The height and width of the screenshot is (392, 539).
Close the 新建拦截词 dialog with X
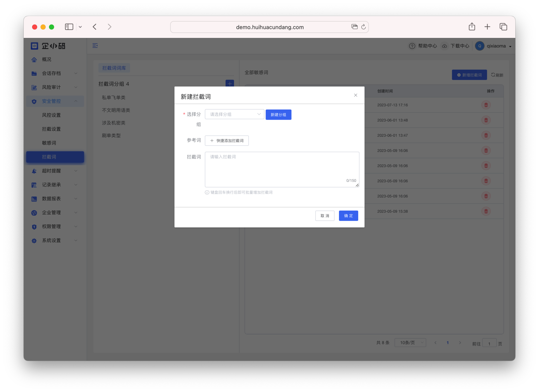[356, 95]
